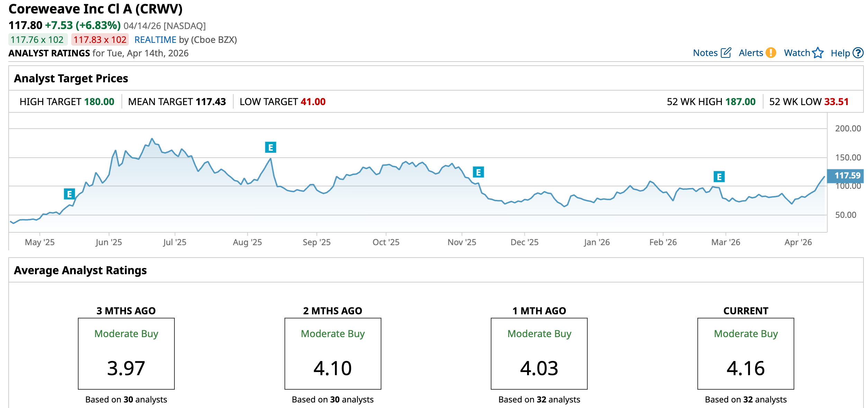Click the earnings E marker near Nov '25
This screenshot has height=408, width=868.
click(478, 172)
